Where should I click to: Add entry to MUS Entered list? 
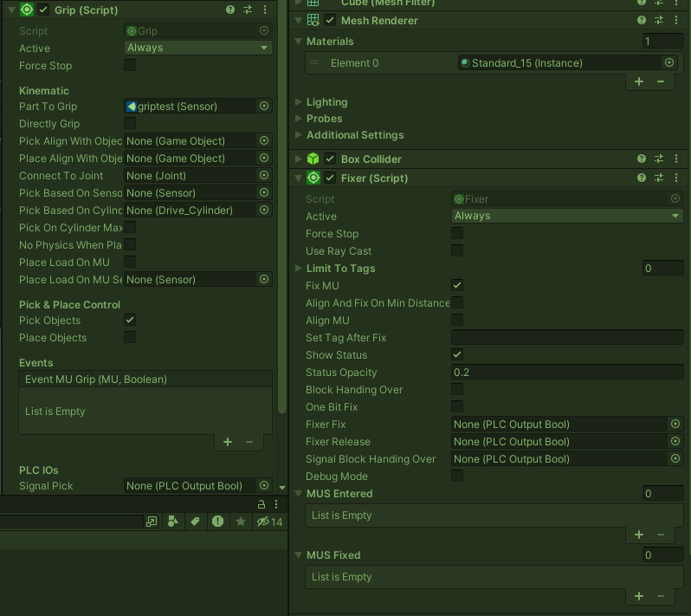coord(639,535)
